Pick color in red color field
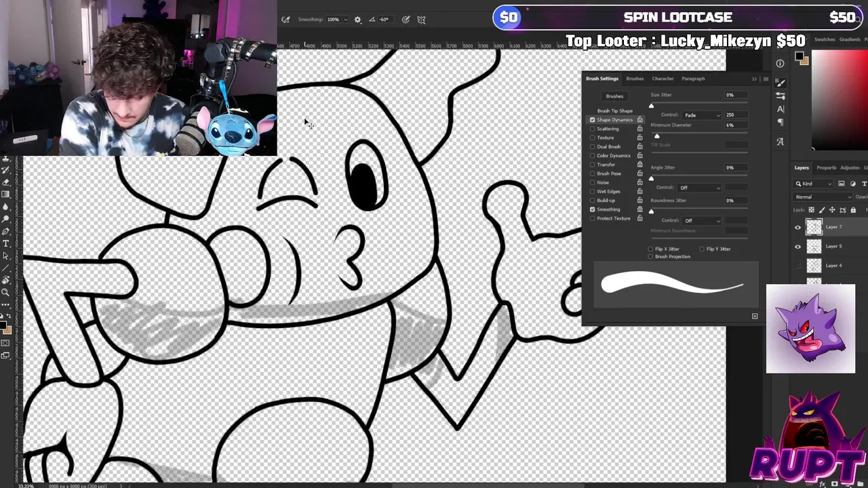Screen dimensions: 868x488 840,100
